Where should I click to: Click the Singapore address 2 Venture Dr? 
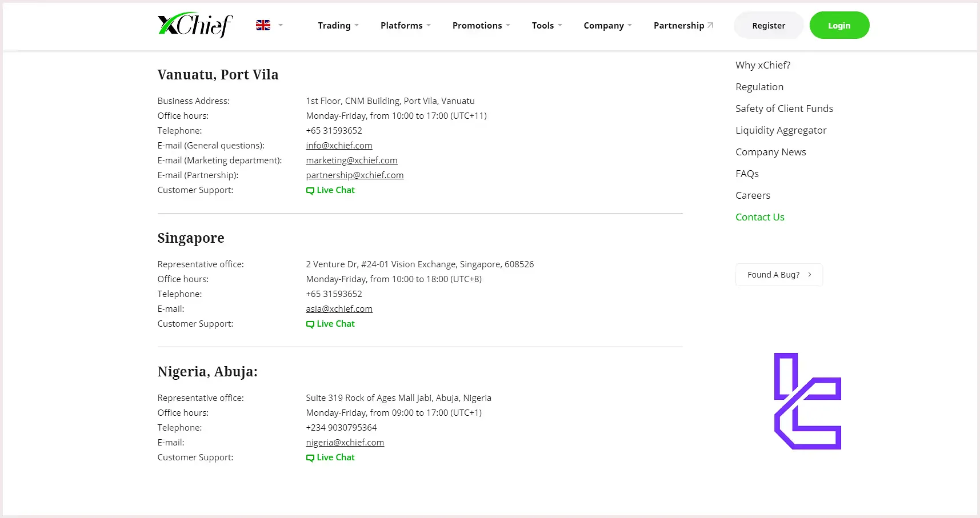(420, 264)
